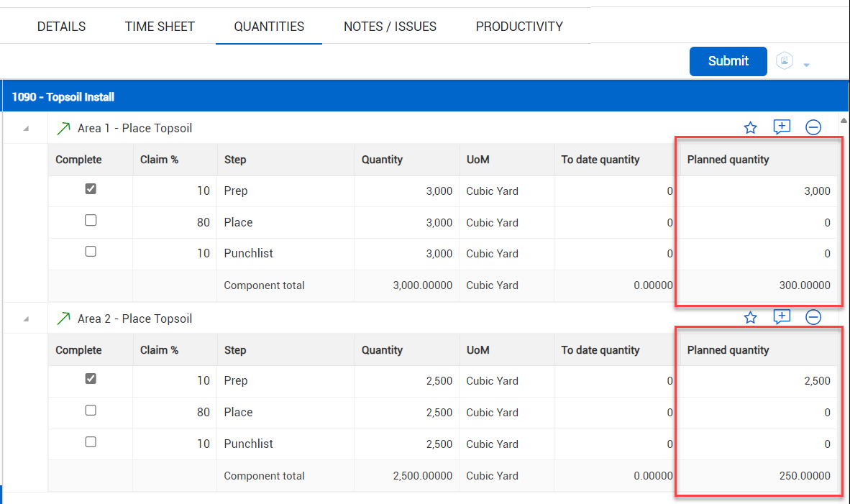Viewport: 850px width, 504px height.
Task: Uncheck the Prep step in Area 1
Action: tap(91, 189)
